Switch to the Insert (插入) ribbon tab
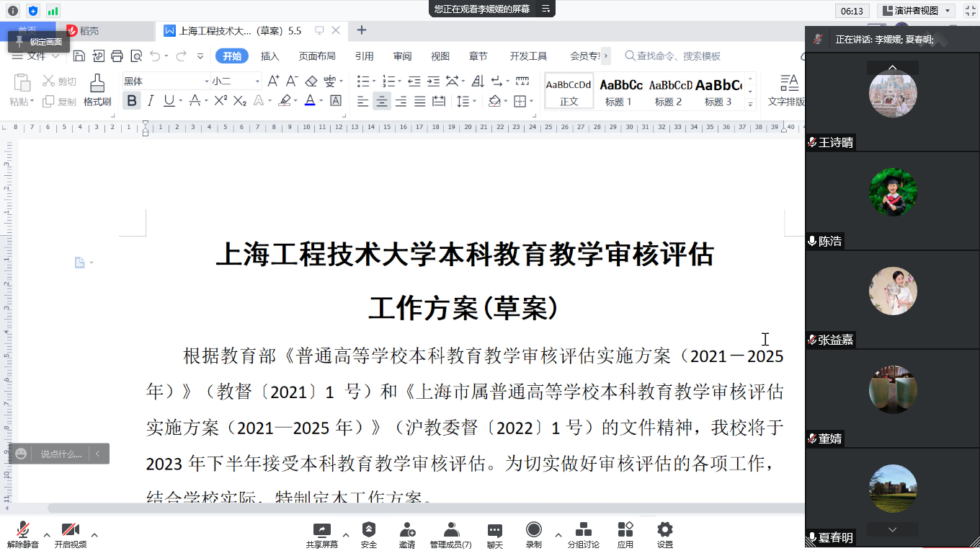The image size is (980, 551). tap(269, 56)
